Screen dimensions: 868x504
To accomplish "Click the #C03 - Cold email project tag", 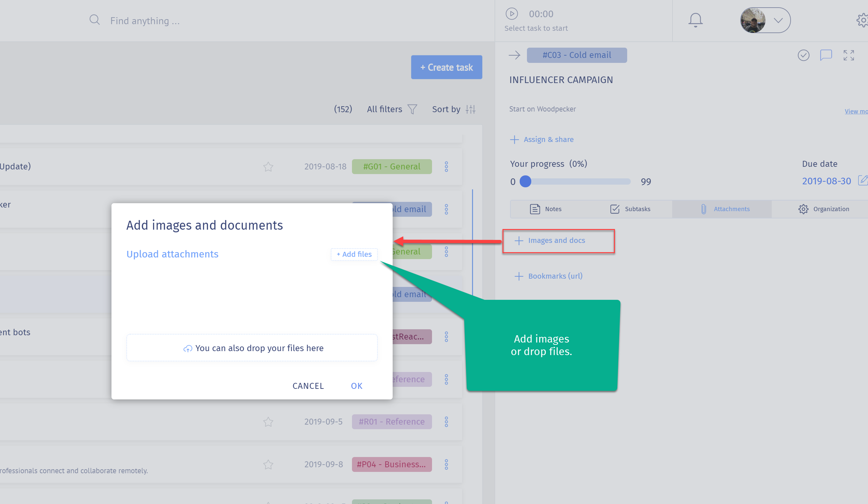I will coord(577,55).
